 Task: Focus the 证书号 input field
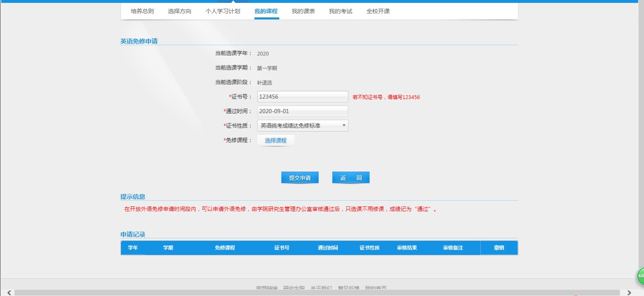click(x=303, y=97)
